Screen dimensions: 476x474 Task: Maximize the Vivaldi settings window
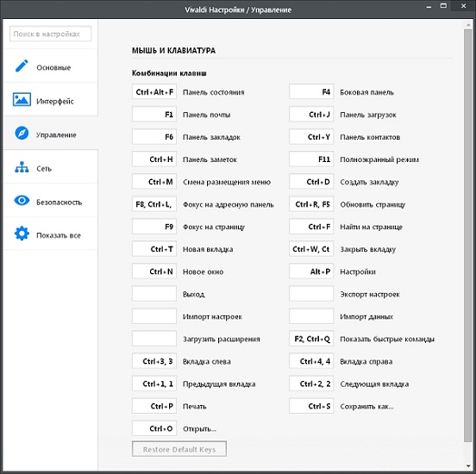[443, 6]
